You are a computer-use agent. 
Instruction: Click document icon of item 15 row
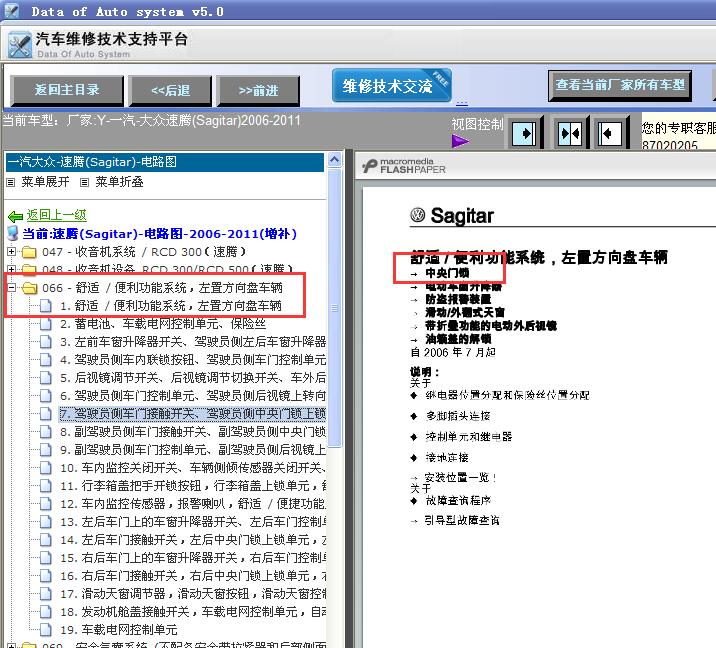click(46, 558)
